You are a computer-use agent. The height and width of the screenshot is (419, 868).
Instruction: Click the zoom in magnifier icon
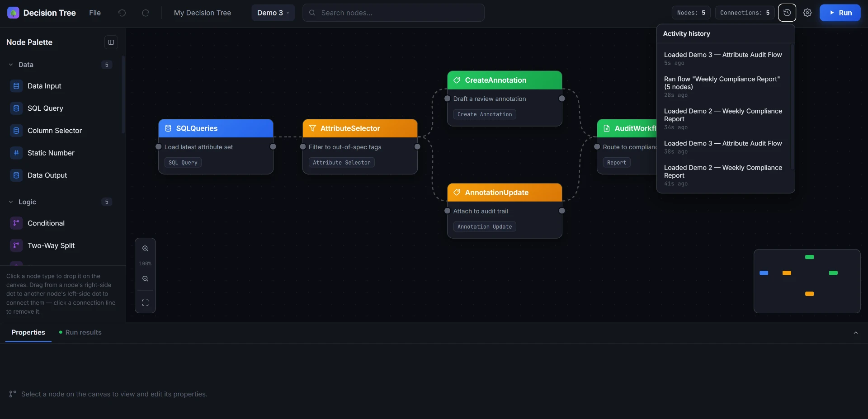coord(145,249)
